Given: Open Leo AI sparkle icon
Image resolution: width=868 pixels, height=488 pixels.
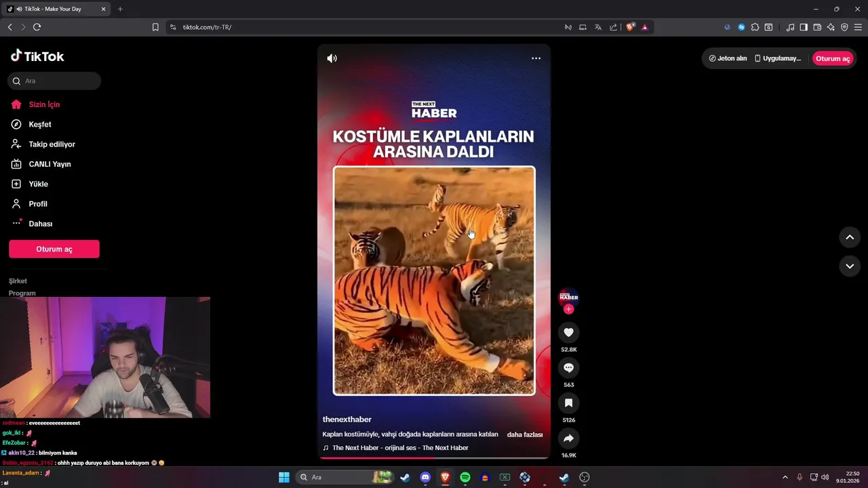Looking at the screenshot, I should point(831,27).
